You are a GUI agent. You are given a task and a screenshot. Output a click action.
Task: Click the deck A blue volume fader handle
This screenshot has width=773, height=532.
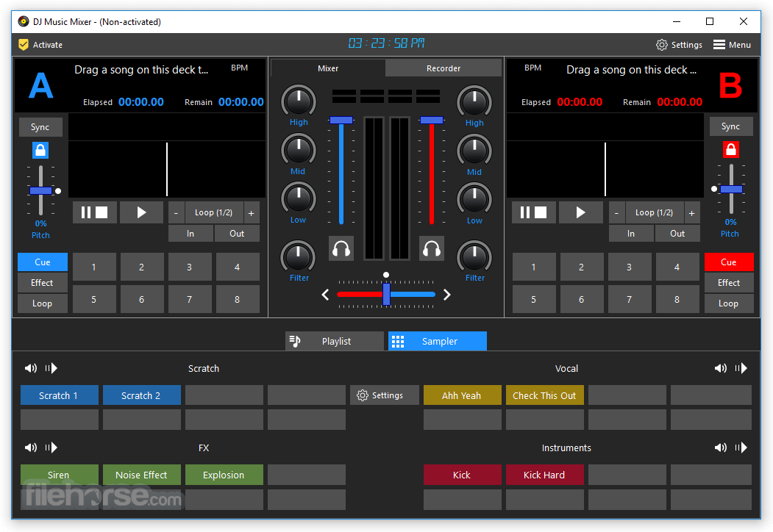point(341,120)
